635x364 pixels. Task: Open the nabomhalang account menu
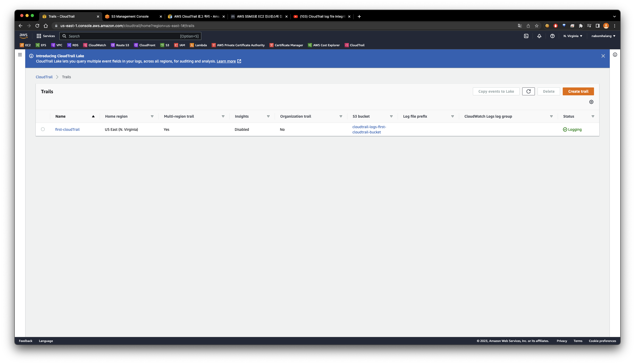pos(603,36)
